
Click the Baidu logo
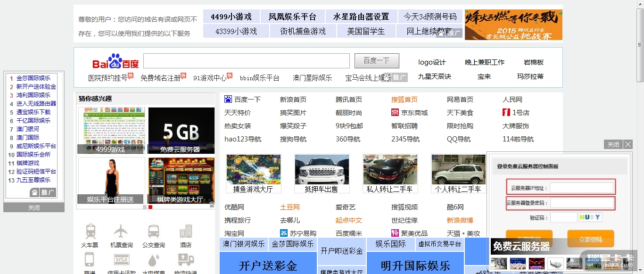[116, 61]
